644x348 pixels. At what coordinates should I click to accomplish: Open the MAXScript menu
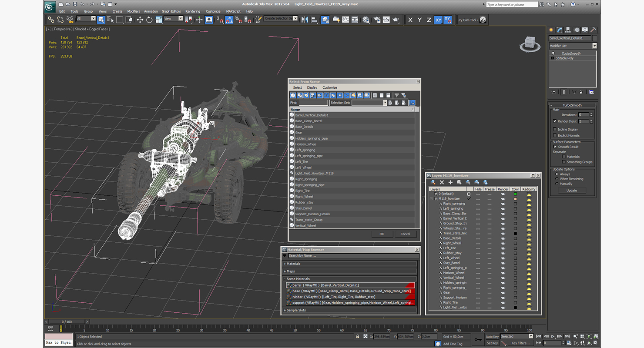click(233, 11)
